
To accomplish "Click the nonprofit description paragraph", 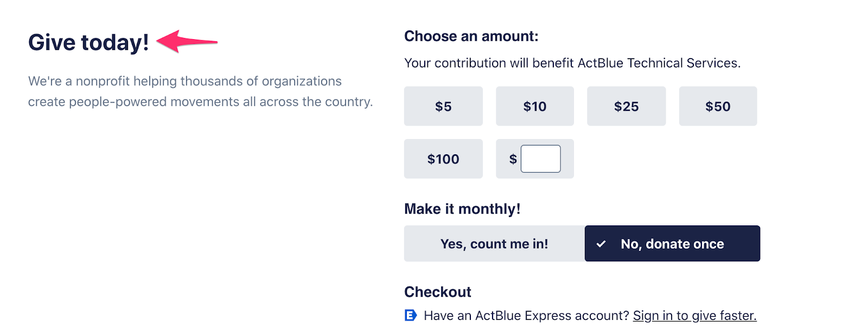I will (200, 91).
